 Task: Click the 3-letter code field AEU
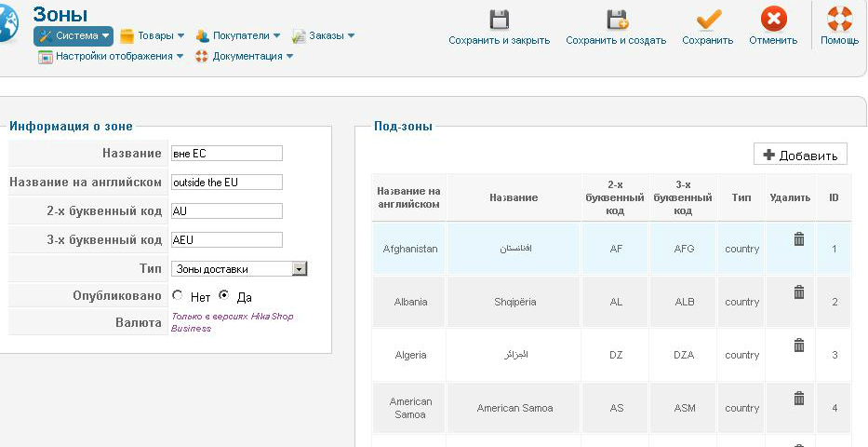[x=227, y=240]
